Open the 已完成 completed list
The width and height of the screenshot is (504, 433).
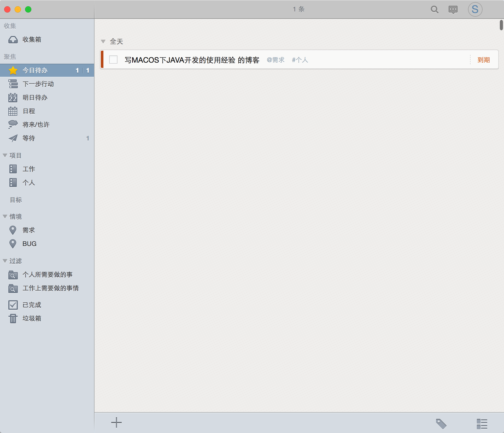coord(31,305)
